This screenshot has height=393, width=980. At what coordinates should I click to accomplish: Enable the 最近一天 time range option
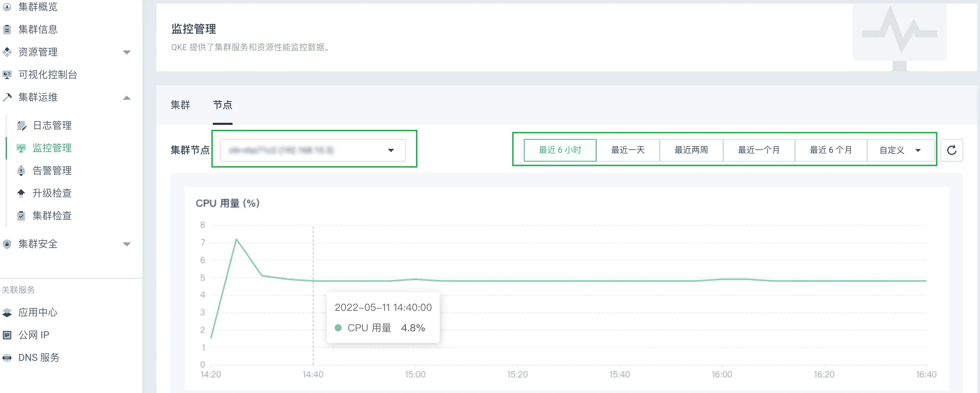[628, 150]
